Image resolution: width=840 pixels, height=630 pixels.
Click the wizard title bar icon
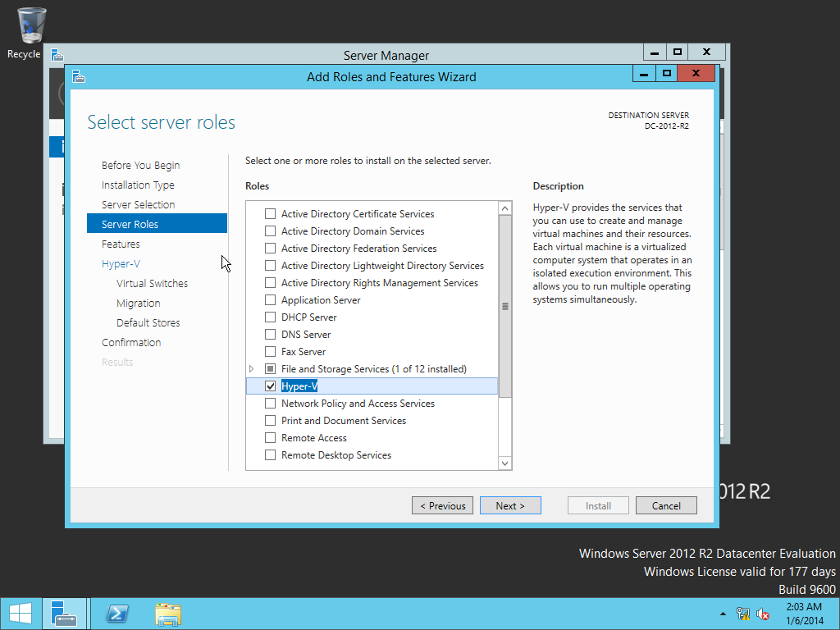click(x=79, y=76)
